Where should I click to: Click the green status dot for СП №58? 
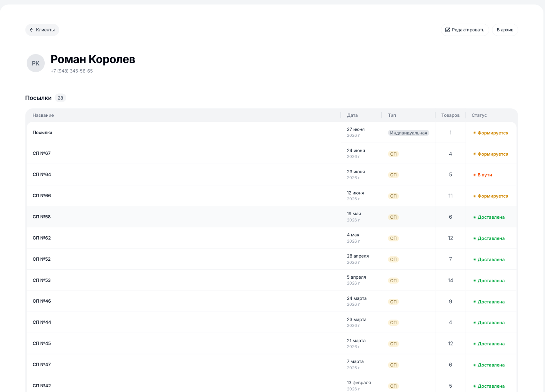(474, 217)
